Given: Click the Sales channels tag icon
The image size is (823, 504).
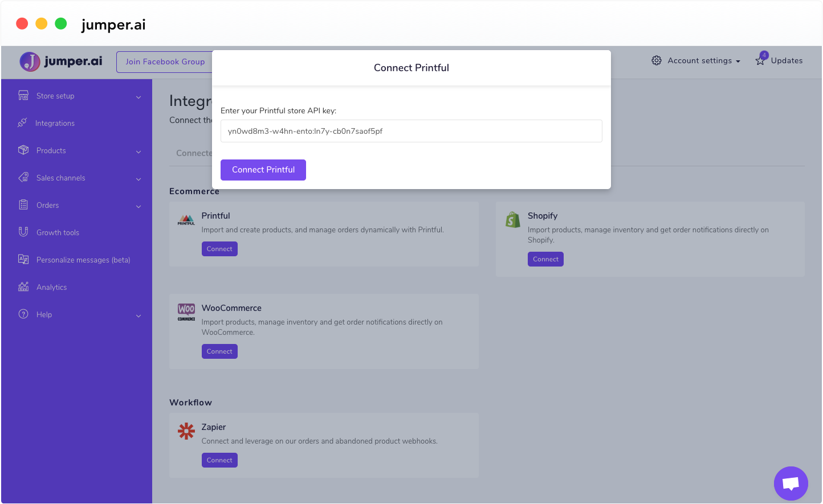Looking at the screenshot, I should click(23, 178).
